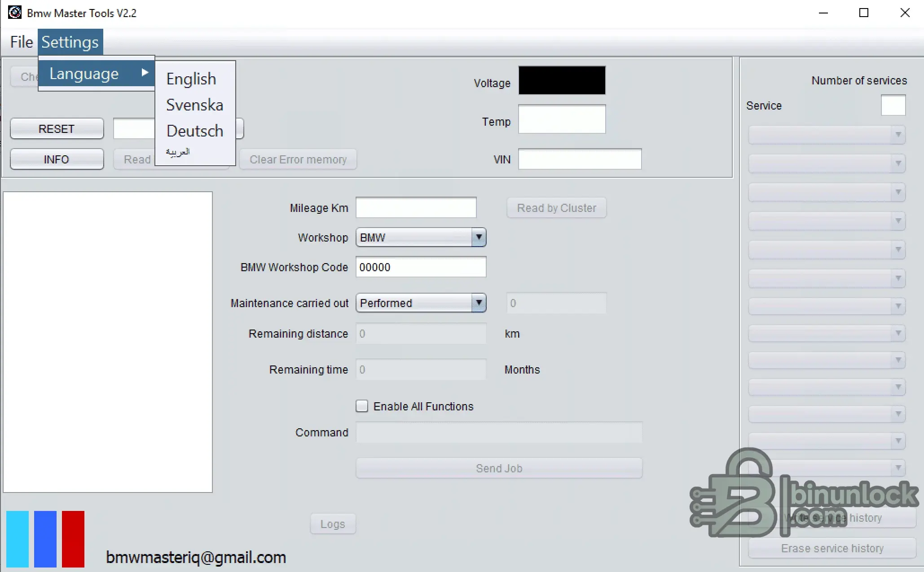Click the Send Job button

click(x=499, y=468)
